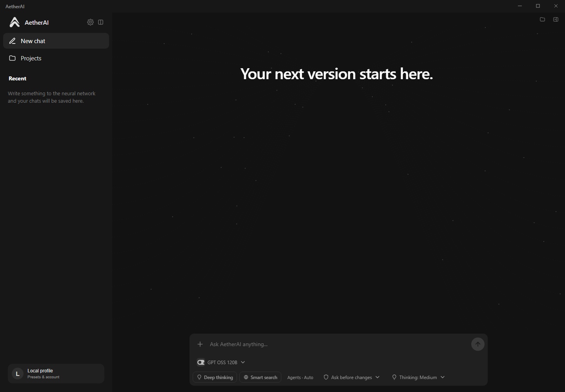The width and height of the screenshot is (565, 392).
Task: Click the Local profile avatar letter L
Action: click(x=17, y=374)
